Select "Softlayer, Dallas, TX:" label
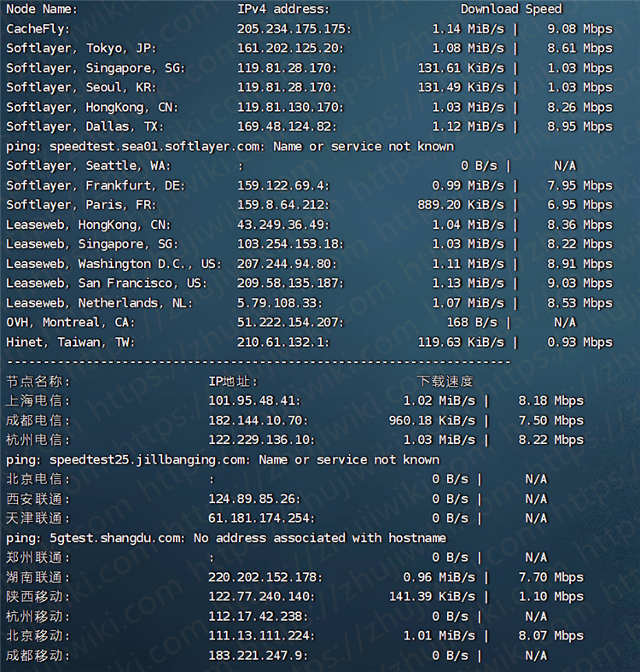This screenshot has height=672, width=640. pos(84,127)
